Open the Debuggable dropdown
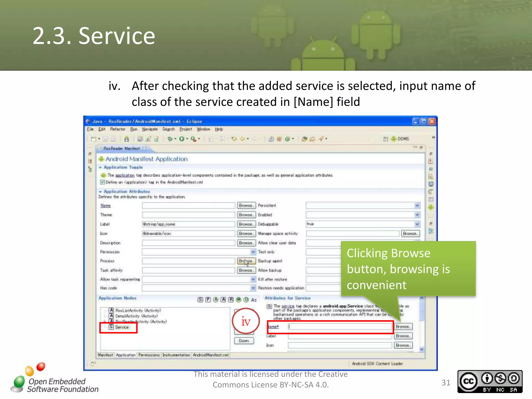 (x=417, y=224)
